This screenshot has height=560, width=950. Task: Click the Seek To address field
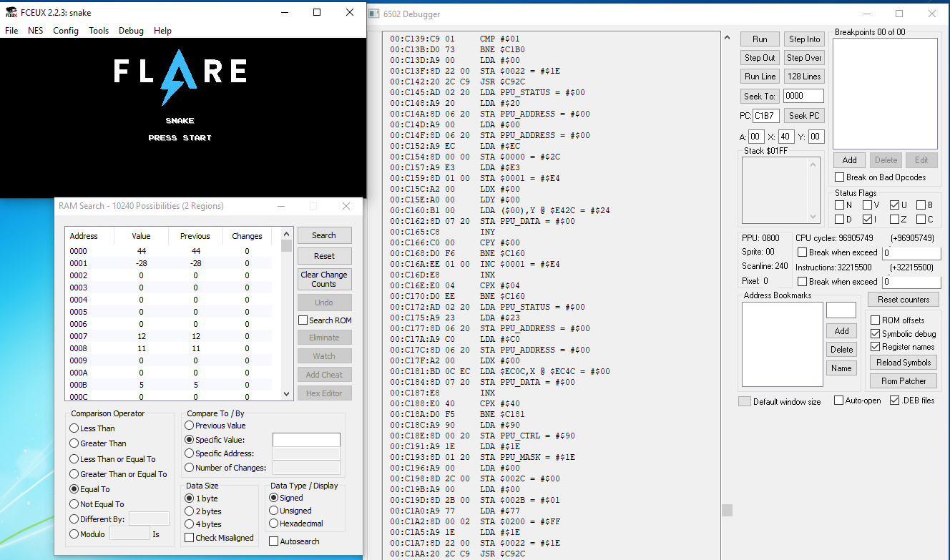(x=804, y=96)
